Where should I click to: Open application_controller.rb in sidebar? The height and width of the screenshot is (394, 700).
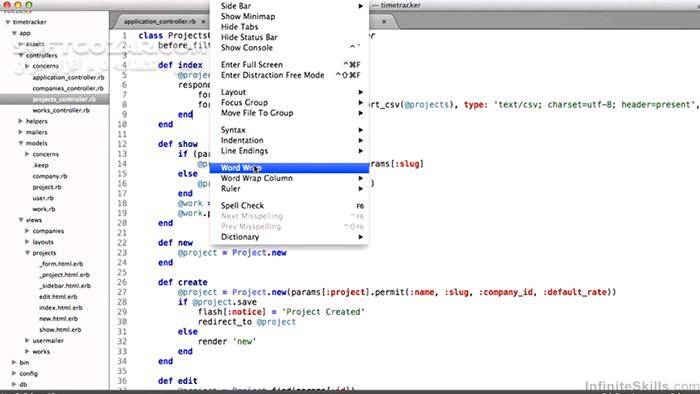click(x=68, y=77)
